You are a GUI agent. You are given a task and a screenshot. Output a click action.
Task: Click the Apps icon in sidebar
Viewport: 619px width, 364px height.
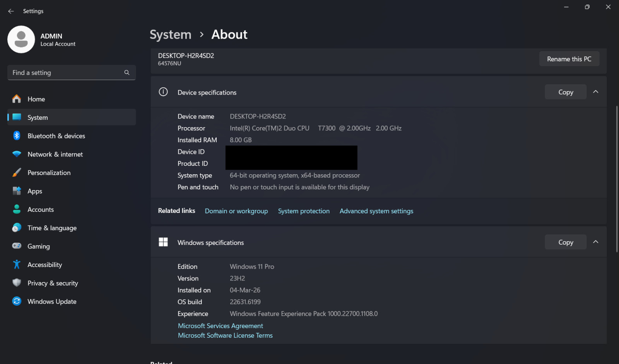point(17,191)
